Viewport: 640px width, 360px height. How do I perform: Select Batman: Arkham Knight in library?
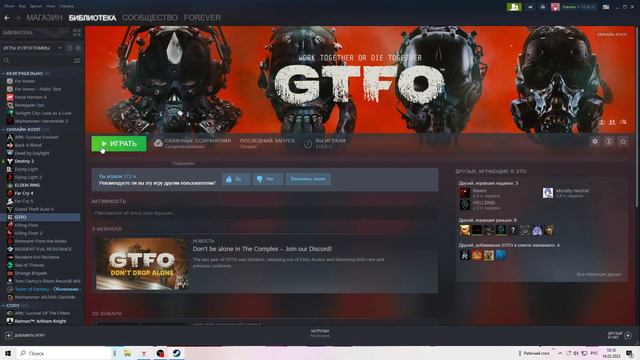(40, 321)
